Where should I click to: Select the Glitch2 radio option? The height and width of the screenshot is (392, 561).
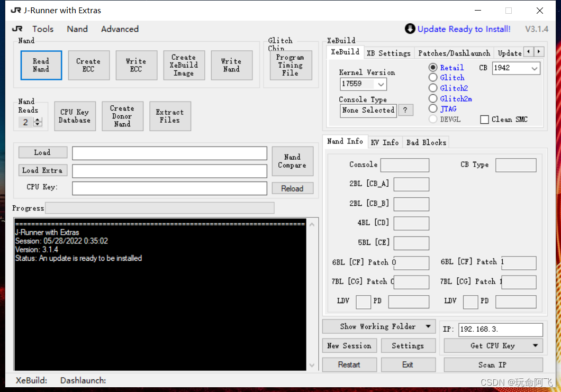click(x=433, y=88)
